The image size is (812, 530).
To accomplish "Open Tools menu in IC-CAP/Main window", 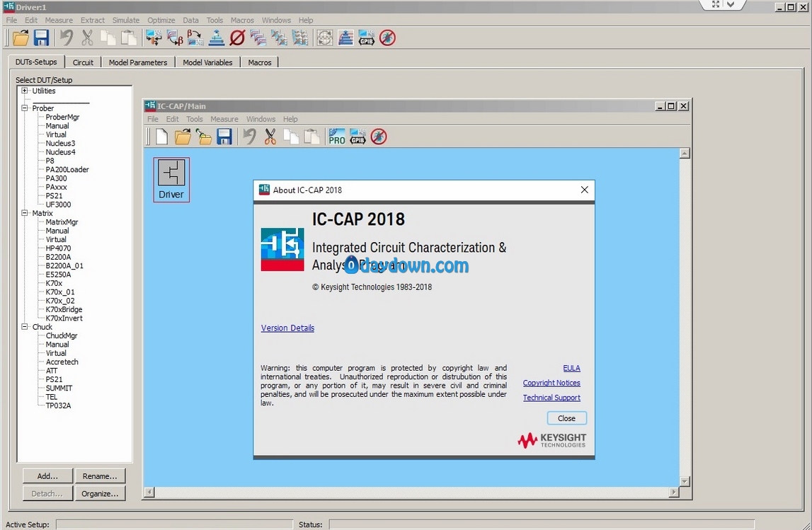I will point(194,119).
